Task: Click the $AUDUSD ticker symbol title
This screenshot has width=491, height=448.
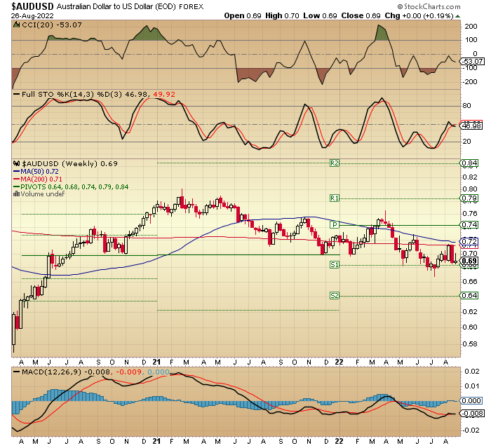Action: (32, 6)
